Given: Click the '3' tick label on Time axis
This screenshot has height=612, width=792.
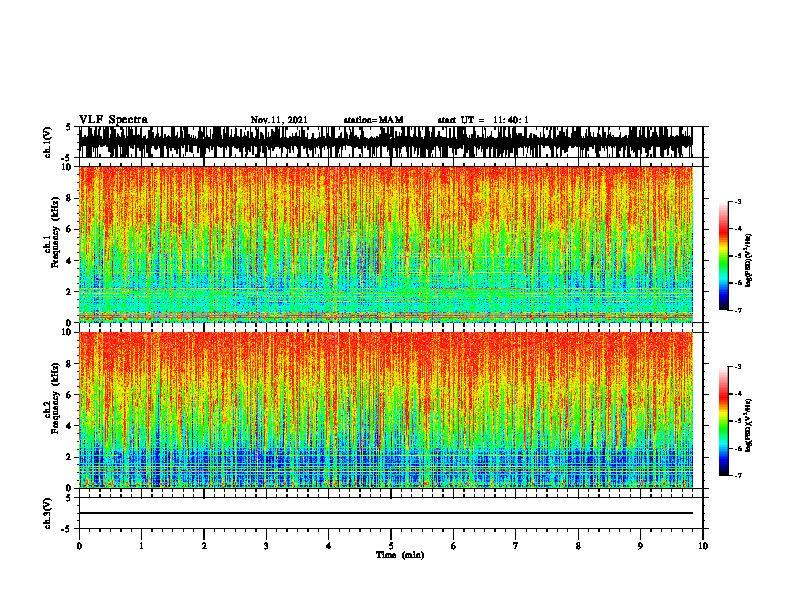Looking at the screenshot, I should (x=266, y=545).
